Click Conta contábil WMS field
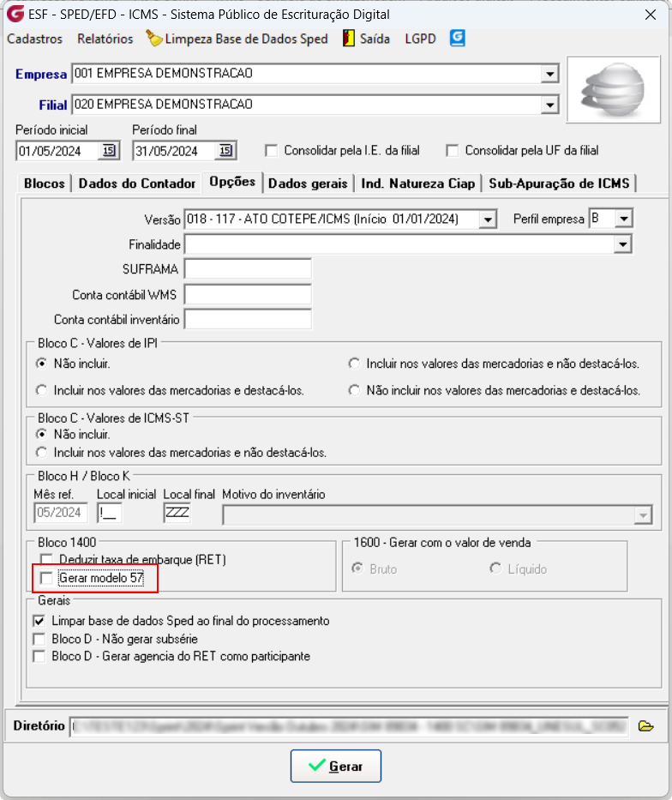The height and width of the screenshot is (800, 672). tap(248, 294)
